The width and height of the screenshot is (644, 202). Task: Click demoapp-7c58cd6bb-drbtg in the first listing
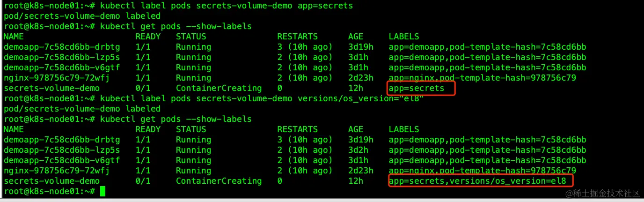[61, 47]
